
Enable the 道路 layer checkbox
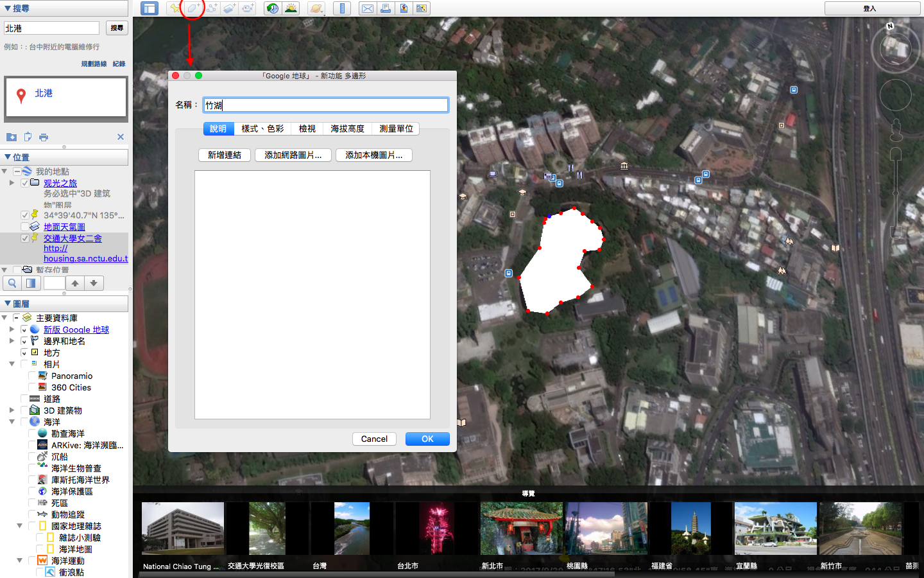24,399
